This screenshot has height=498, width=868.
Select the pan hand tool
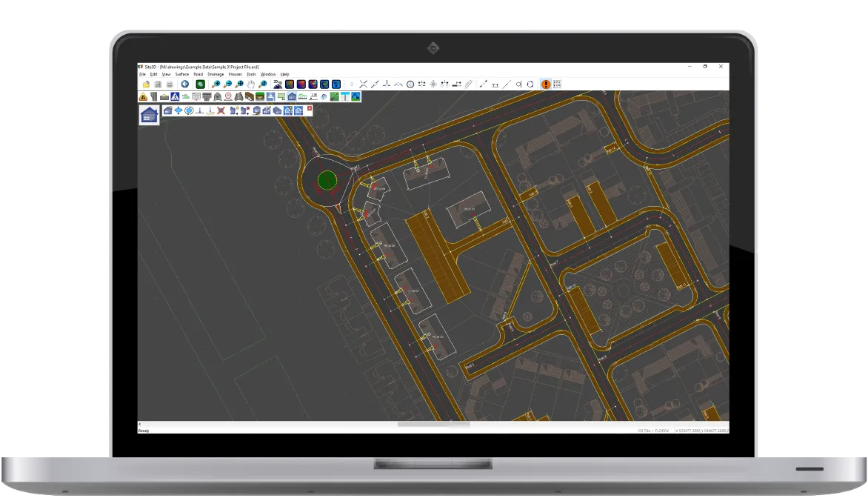251,84
